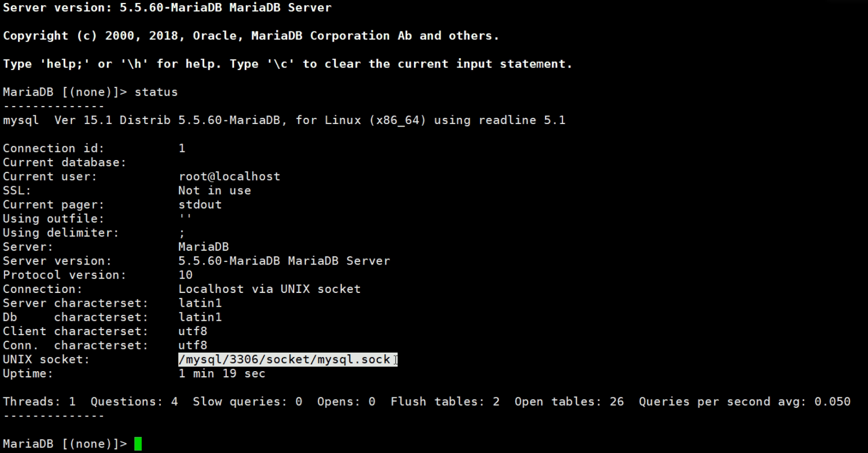
Task: Click the 'UNIX socket:' label
Action: coord(46,359)
